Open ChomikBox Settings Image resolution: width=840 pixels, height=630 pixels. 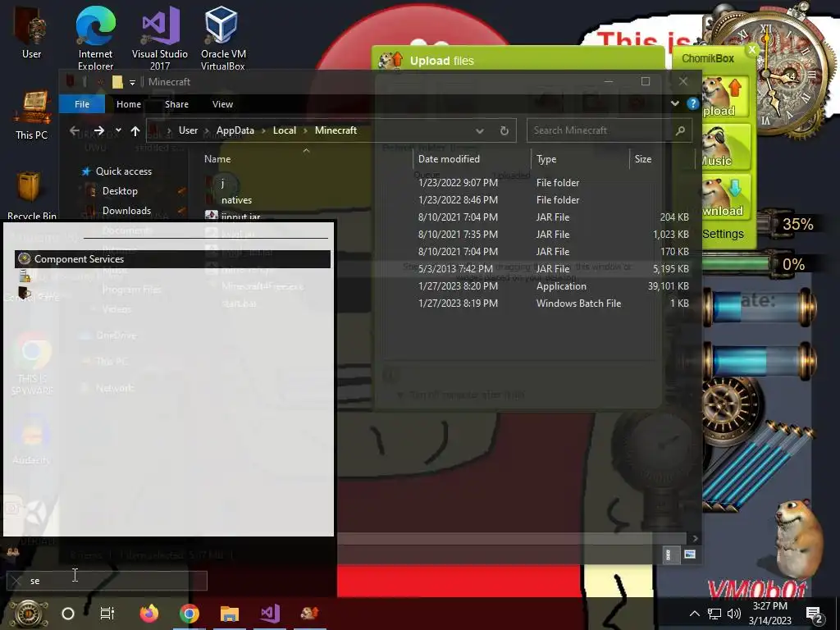(x=723, y=234)
